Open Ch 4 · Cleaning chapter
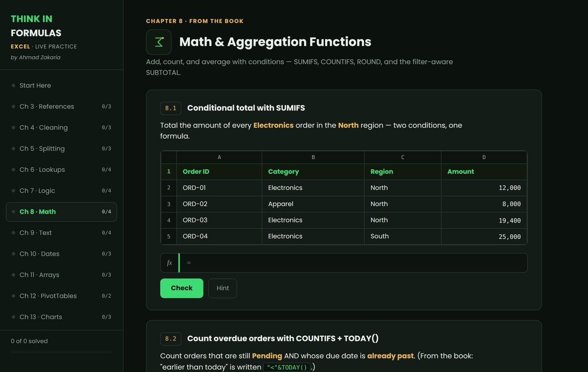 point(61,127)
